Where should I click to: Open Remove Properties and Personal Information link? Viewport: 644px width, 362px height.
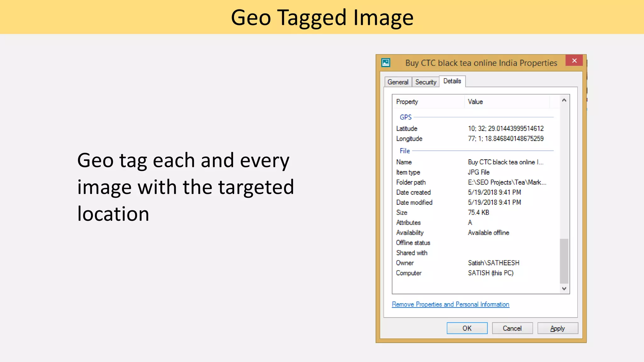point(451,304)
